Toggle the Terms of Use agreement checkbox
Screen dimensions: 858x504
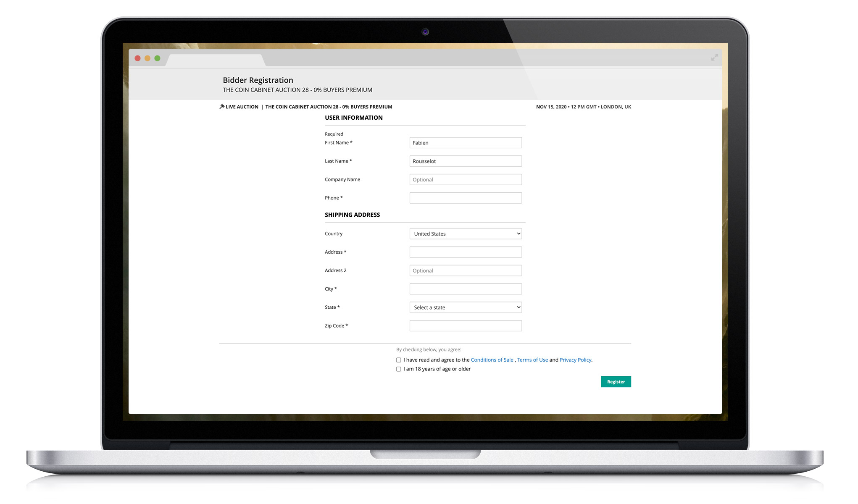point(398,360)
